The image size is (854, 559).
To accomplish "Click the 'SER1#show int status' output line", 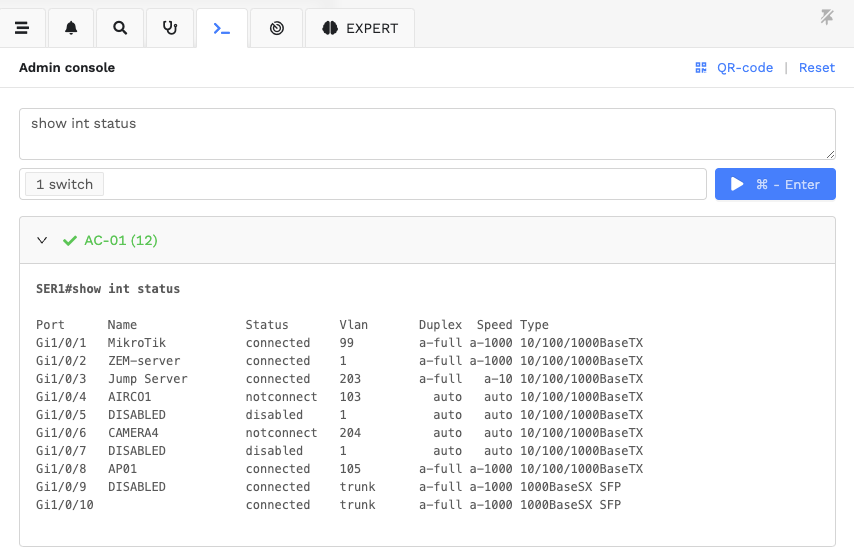I will [108, 289].
